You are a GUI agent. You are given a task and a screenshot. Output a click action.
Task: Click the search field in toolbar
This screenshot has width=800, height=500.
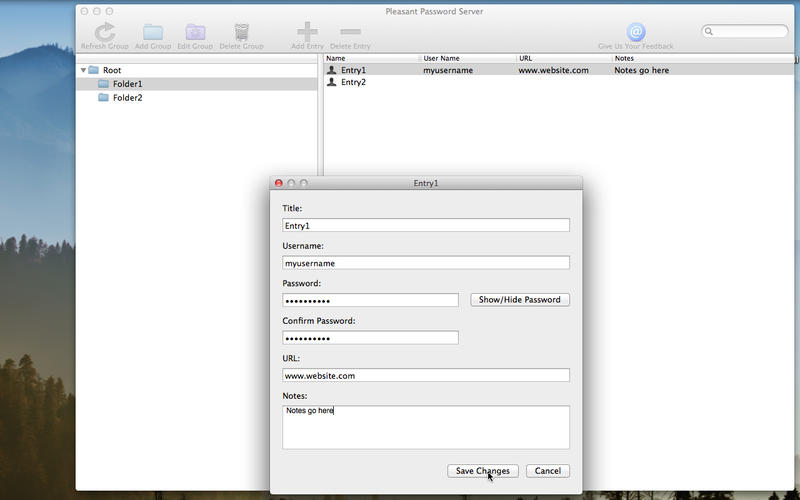click(x=750, y=32)
